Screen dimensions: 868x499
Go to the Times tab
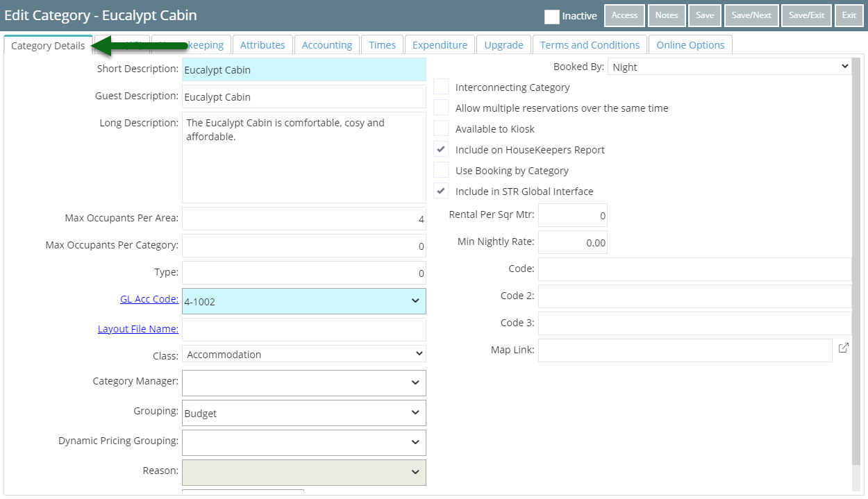pos(383,45)
